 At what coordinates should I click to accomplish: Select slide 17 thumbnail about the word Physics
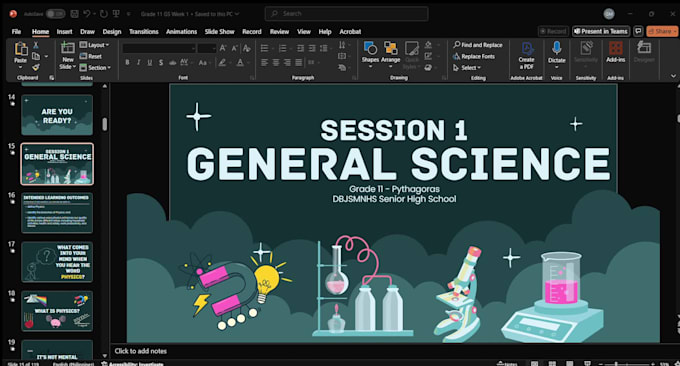[57, 262]
